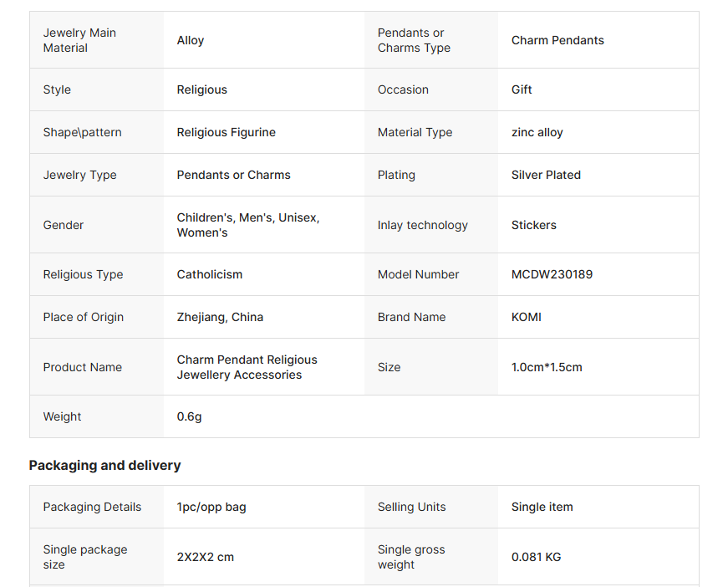Click the '1pc/opp bag' packaging details value
This screenshot has height=587, width=728.
[x=211, y=507]
